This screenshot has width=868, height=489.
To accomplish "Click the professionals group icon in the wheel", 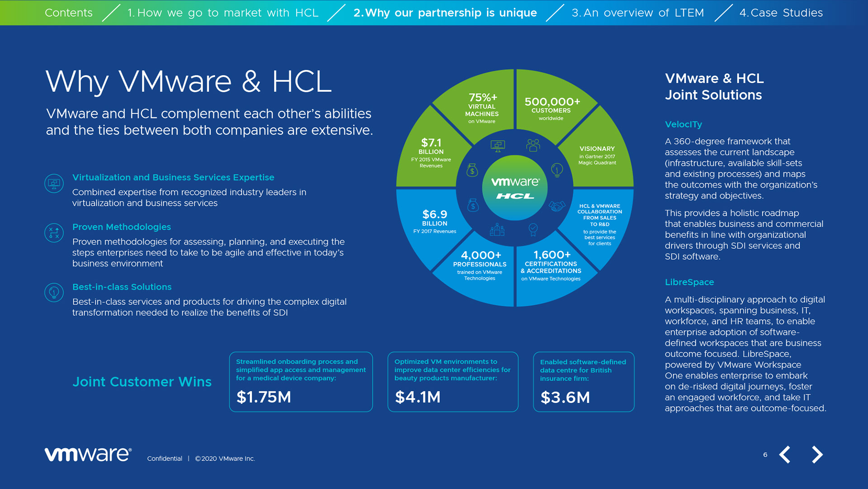I will [497, 230].
